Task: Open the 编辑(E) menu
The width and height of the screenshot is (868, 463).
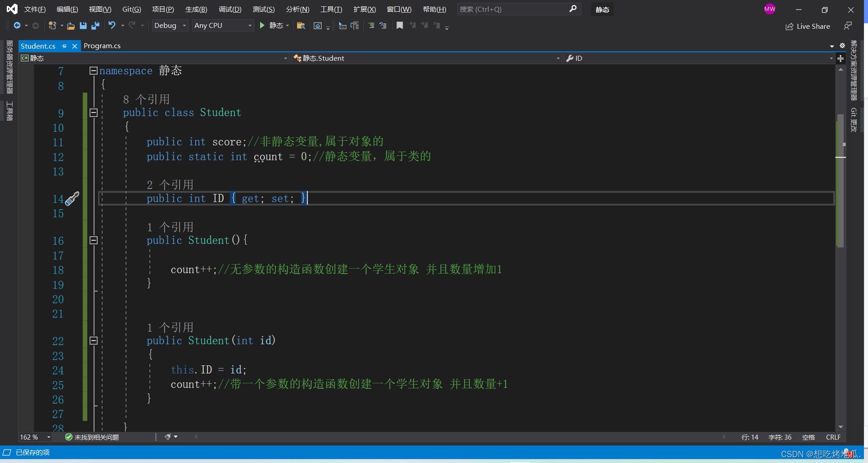Action: click(x=67, y=9)
